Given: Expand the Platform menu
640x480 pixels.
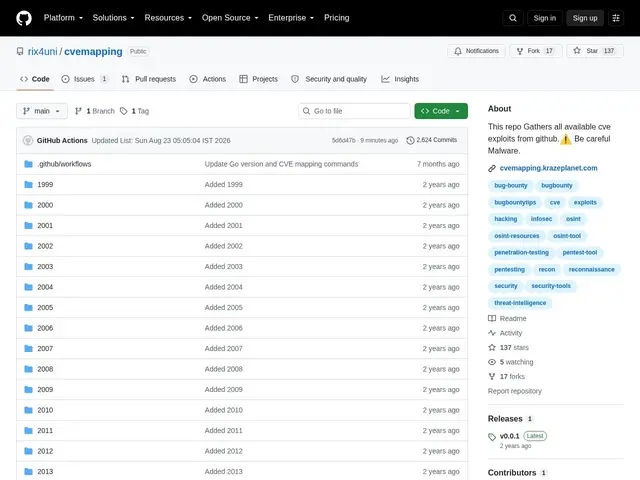Looking at the screenshot, I should click(x=63, y=18).
